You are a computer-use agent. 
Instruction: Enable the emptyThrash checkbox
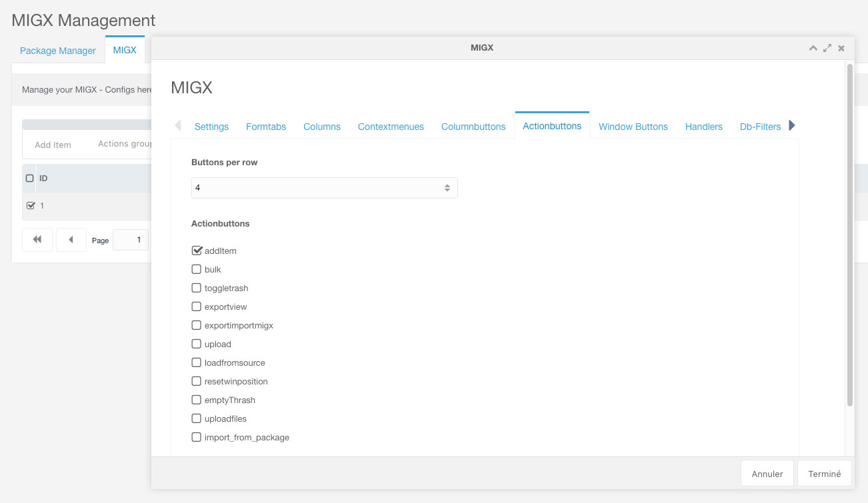pos(197,400)
